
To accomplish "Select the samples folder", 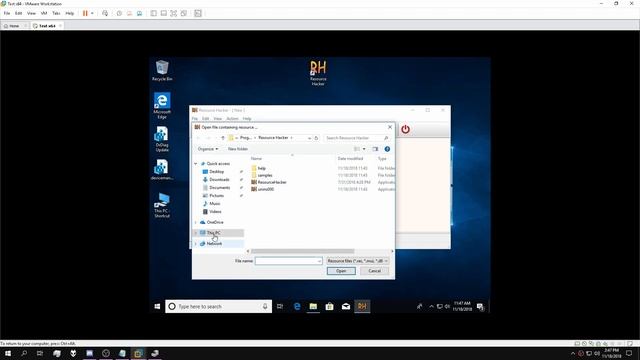I will [265, 175].
